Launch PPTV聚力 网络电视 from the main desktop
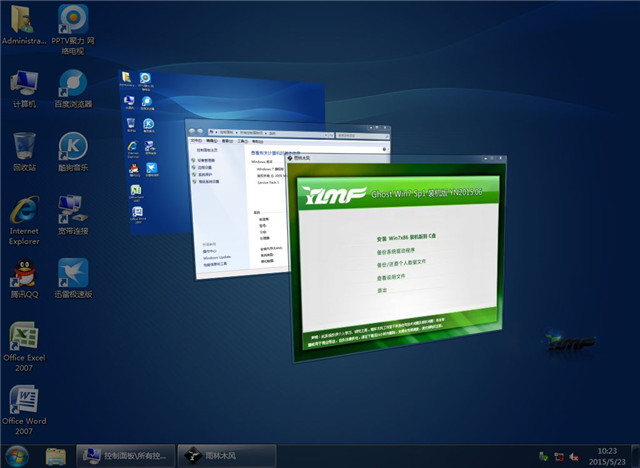 (x=73, y=29)
